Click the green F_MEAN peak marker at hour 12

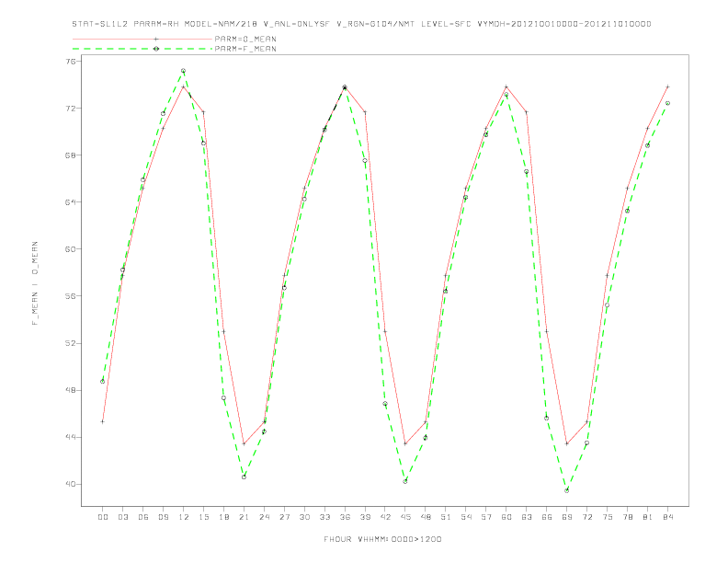tap(184, 71)
